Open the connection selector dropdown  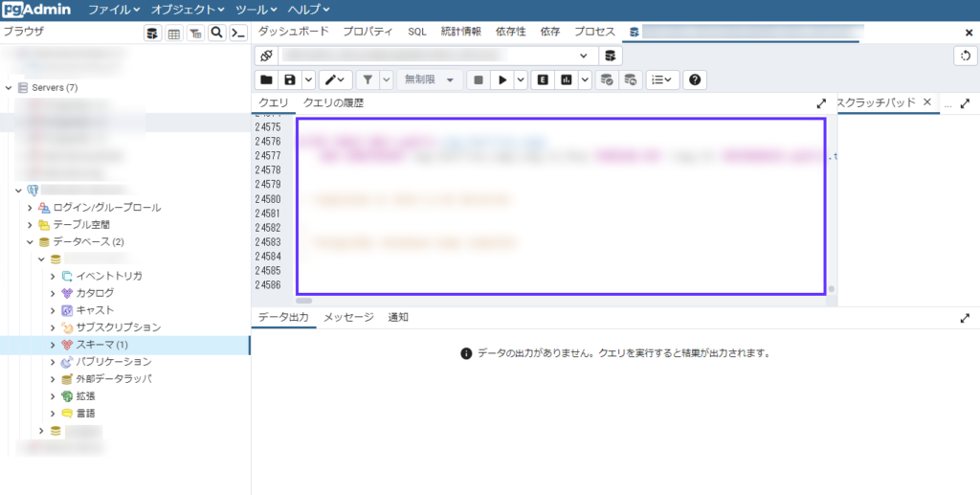[x=584, y=56]
